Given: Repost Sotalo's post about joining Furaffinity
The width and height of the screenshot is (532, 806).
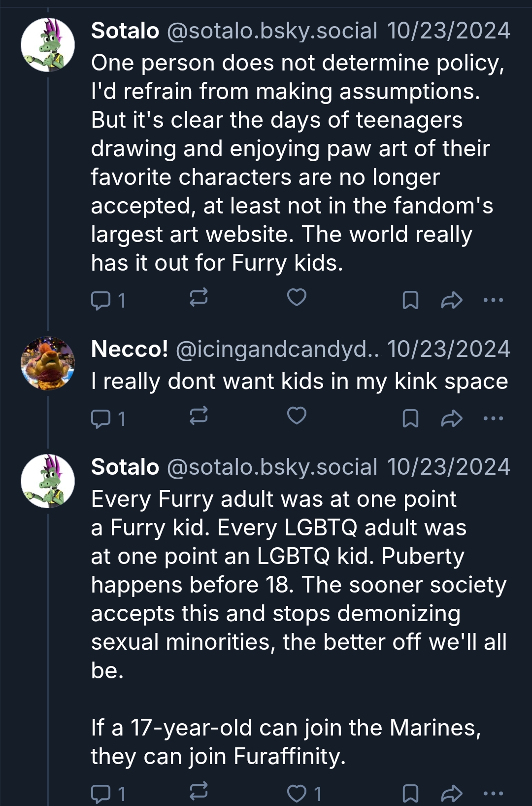Looking at the screenshot, I should [199, 792].
